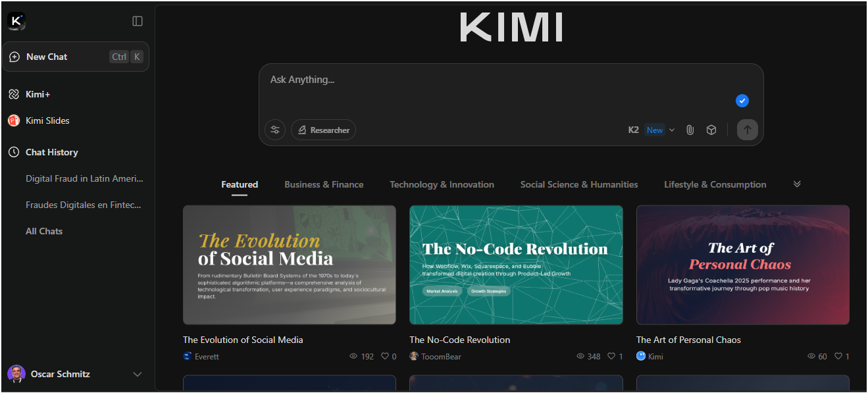868x393 pixels.
Task: Start a New Chat
Action: [x=76, y=57]
